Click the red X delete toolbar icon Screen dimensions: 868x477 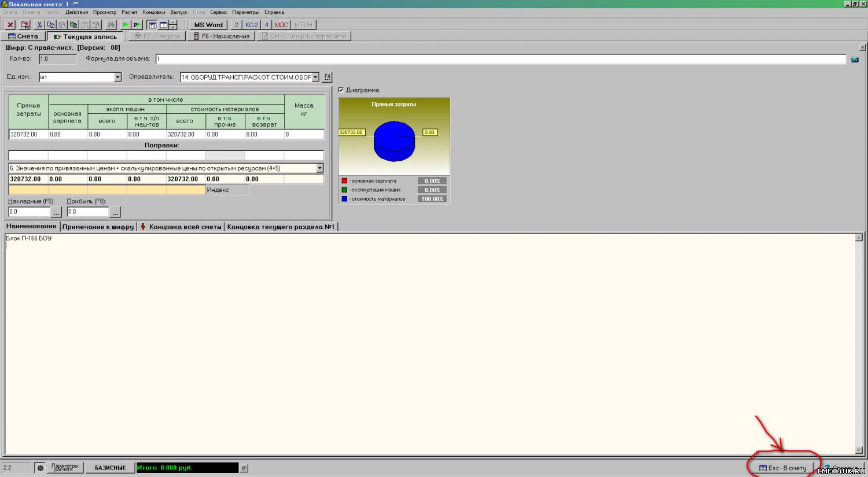click(x=10, y=25)
